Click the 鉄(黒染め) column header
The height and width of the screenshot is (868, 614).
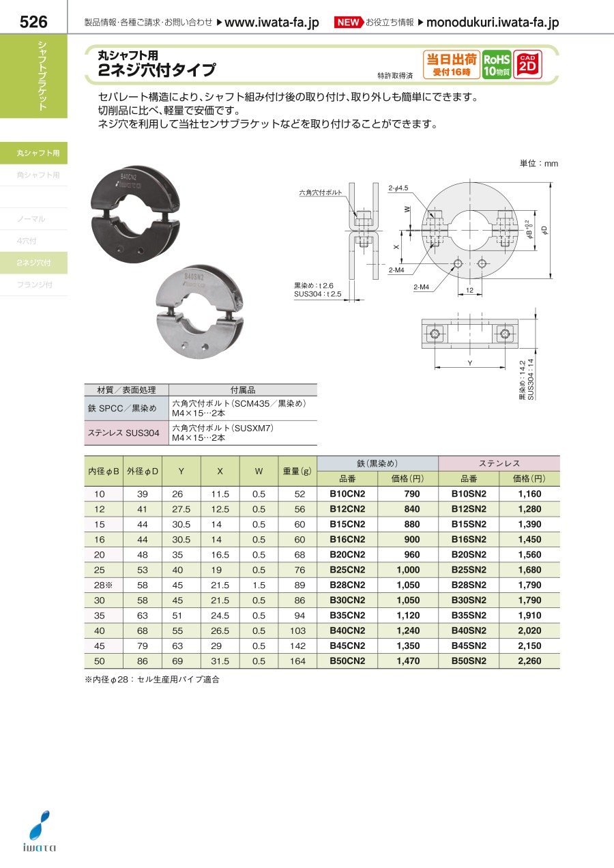(x=377, y=463)
